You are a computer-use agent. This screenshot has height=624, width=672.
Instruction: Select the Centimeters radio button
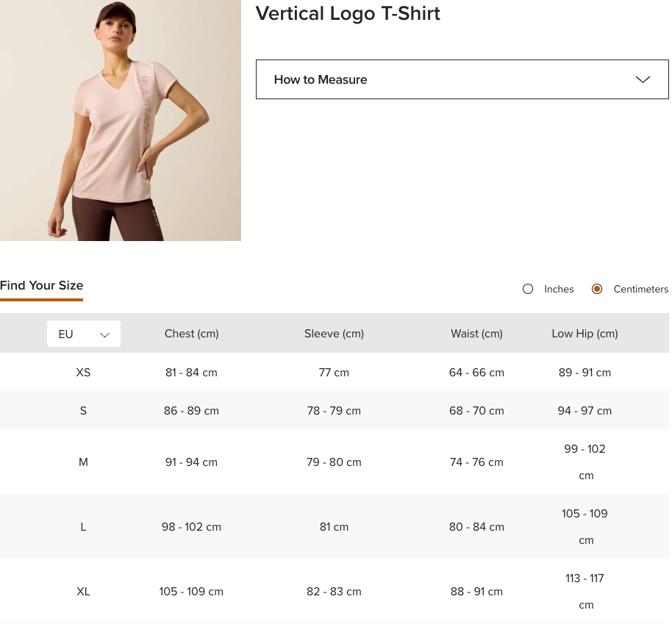pyautogui.click(x=597, y=289)
